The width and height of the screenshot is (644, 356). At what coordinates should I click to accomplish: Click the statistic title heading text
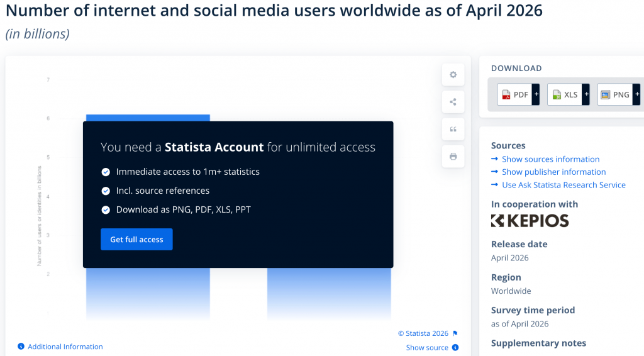coord(274,11)
